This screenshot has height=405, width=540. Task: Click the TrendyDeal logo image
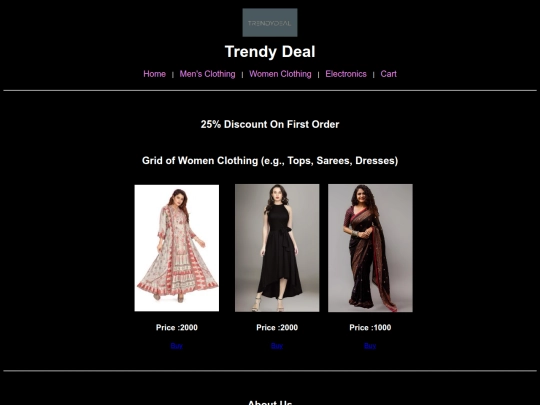tap(270, 22)
